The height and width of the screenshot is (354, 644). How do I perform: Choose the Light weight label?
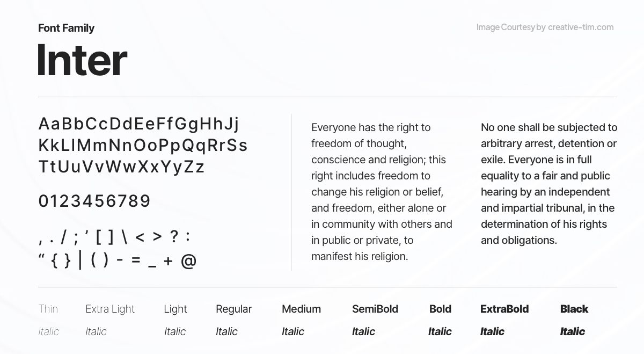tap(175, 309)
